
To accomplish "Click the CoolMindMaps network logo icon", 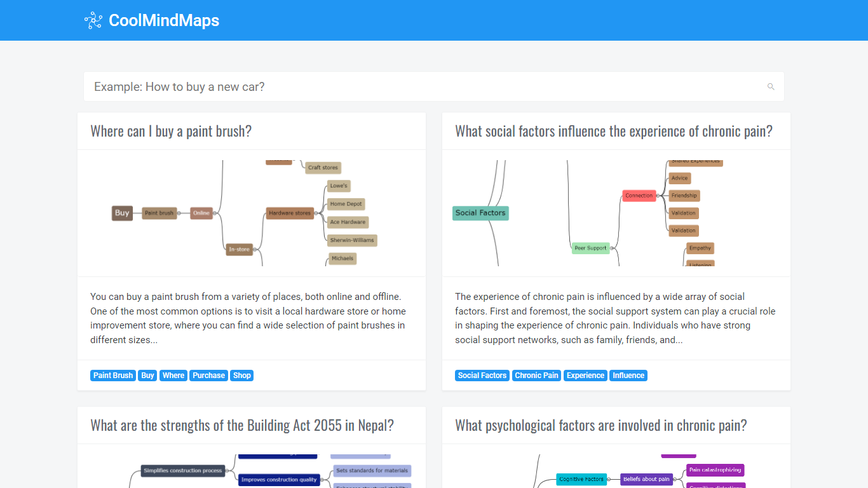I will click(x=93, y=20).
